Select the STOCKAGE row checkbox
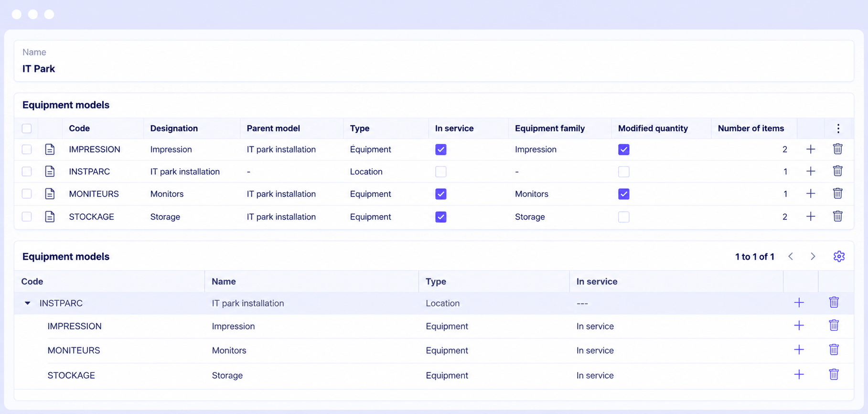Viewport: 868px width, 414px height. 27,217
